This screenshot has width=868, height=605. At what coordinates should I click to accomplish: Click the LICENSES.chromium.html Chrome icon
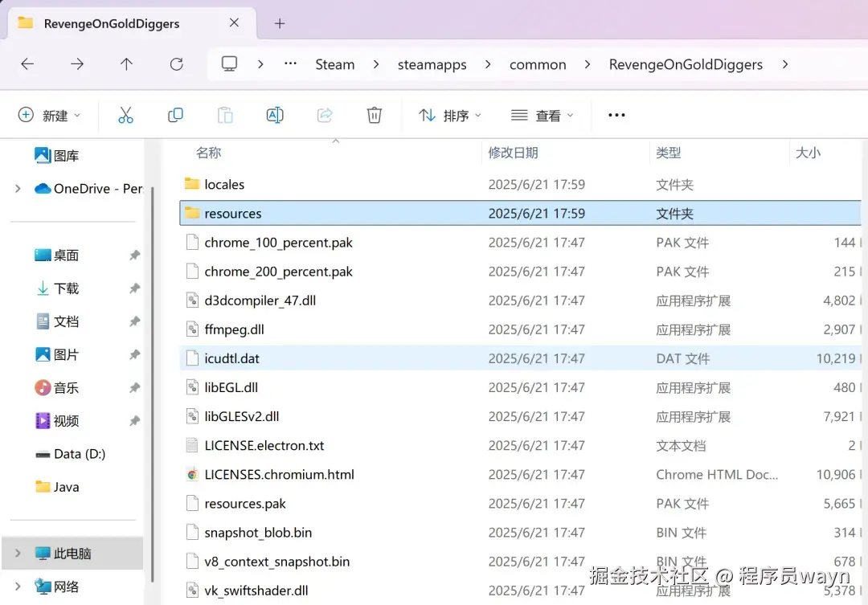(x=192, y=474)
